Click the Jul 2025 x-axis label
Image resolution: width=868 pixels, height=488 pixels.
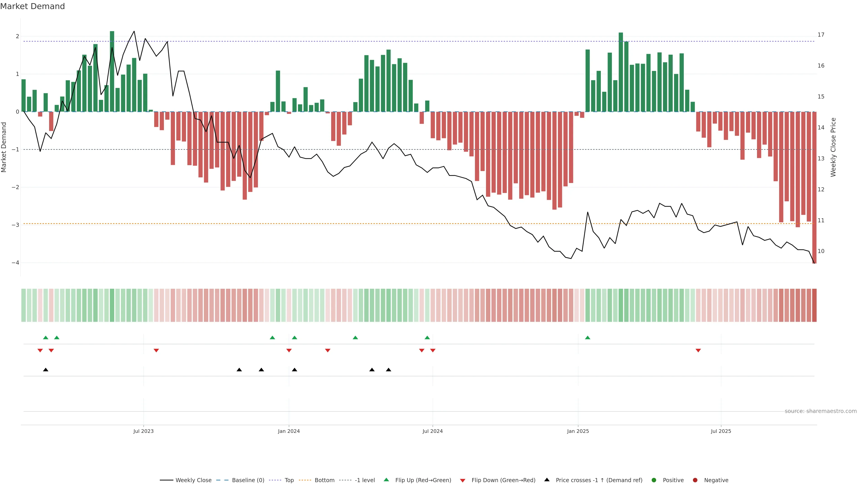click(x=721, y=431)
